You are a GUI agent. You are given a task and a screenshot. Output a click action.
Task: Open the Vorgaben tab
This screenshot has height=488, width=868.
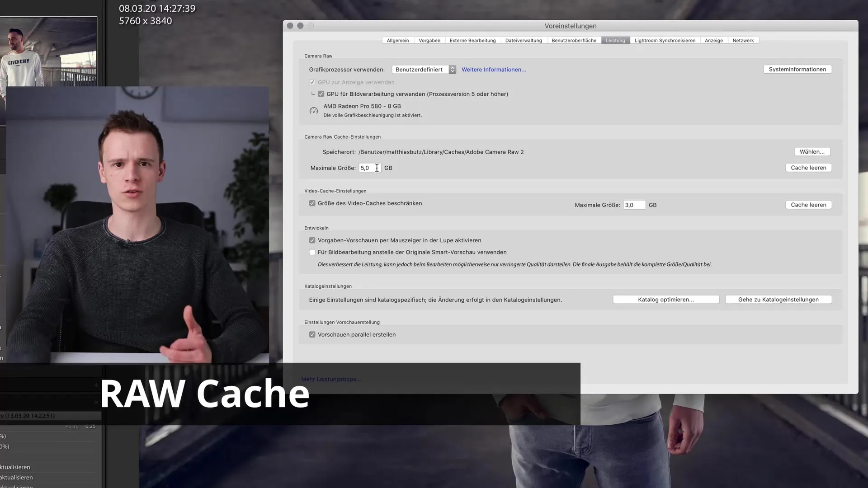click(x=429, y=41)
